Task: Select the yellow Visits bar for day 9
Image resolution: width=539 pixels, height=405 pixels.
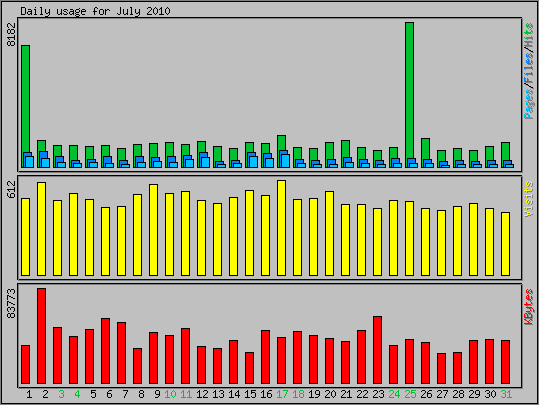Action: coord(154,230)
